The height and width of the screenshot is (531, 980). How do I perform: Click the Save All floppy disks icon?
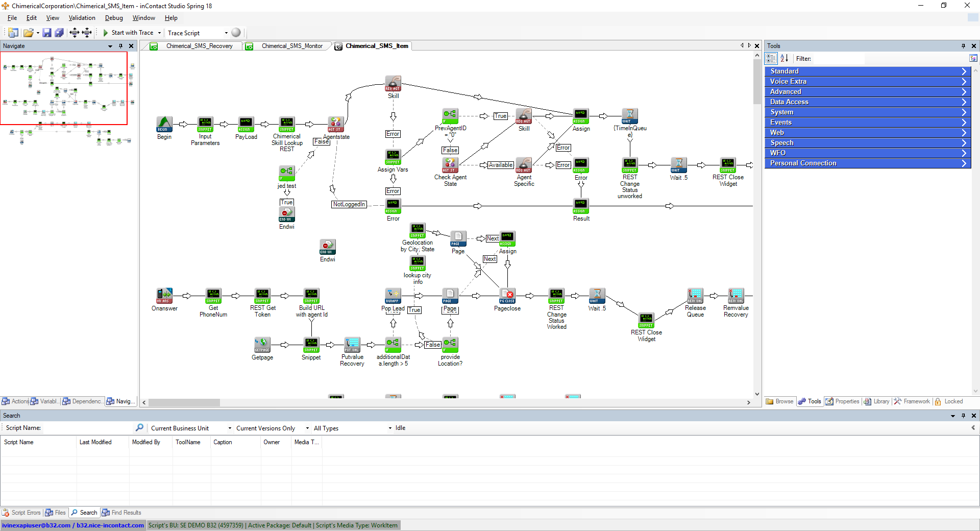pyautogui.click(x=59, y=33)
